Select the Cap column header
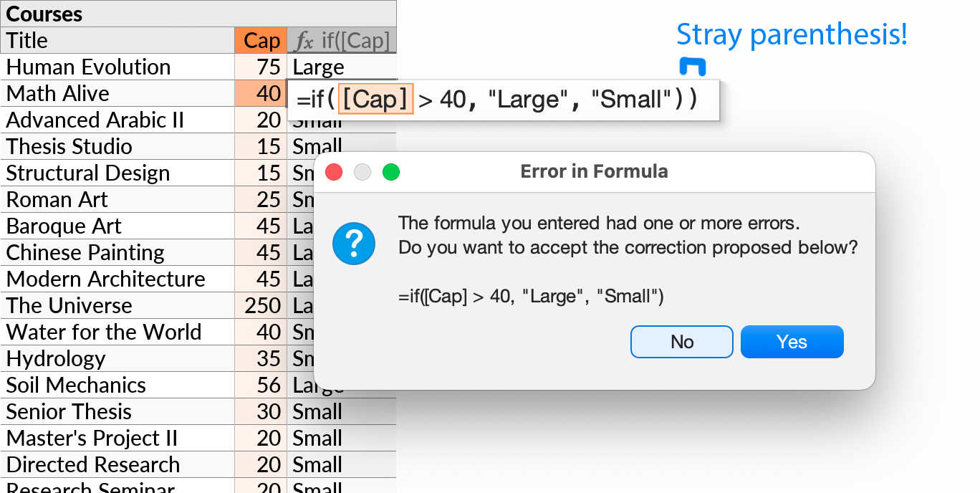 260,40
